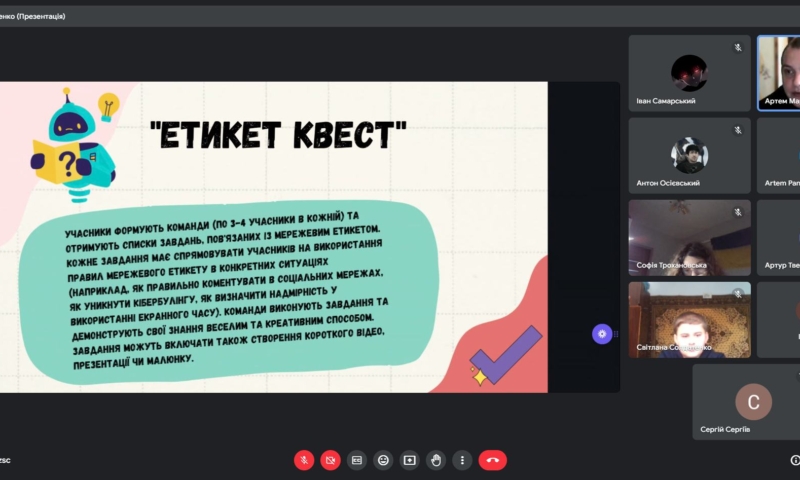This screenshot has width=800, height=480.
Task: Select the Світлана video tile
Action: [689, 320]
